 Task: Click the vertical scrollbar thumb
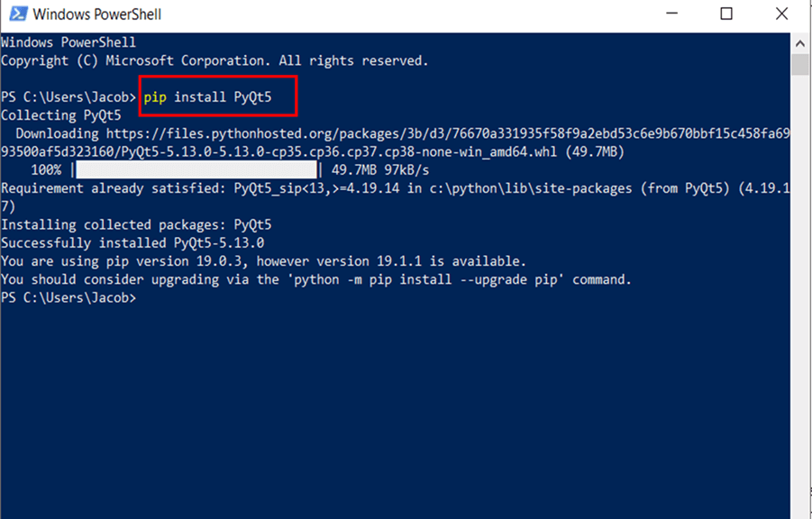(x=800, y=65)
